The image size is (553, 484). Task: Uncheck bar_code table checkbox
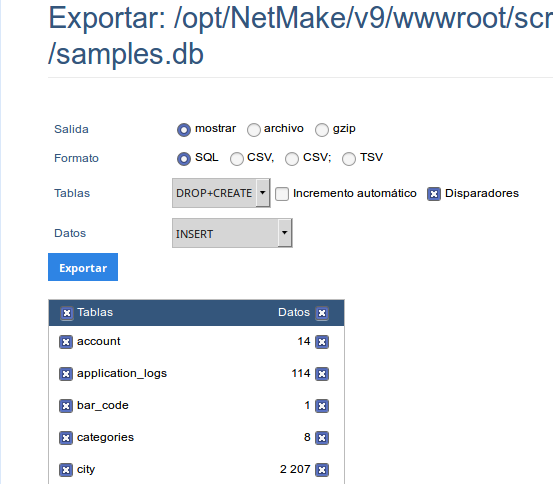click(x=66, y=406)
